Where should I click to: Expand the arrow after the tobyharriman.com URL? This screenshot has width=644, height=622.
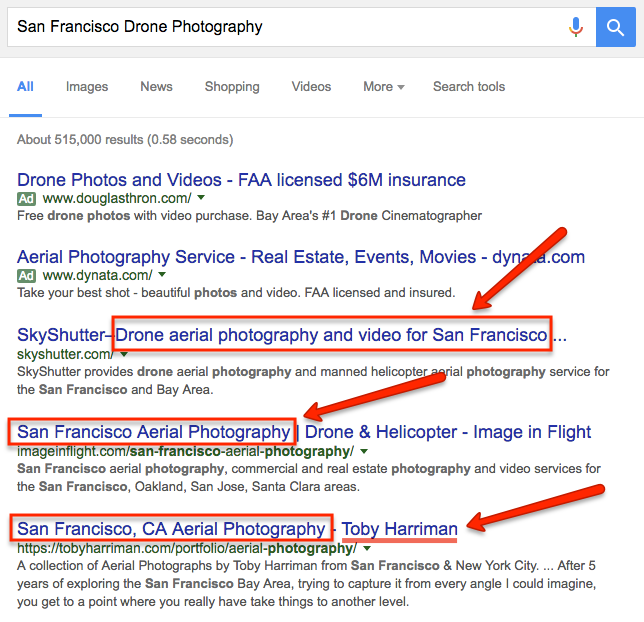click(x=367, y=548)
